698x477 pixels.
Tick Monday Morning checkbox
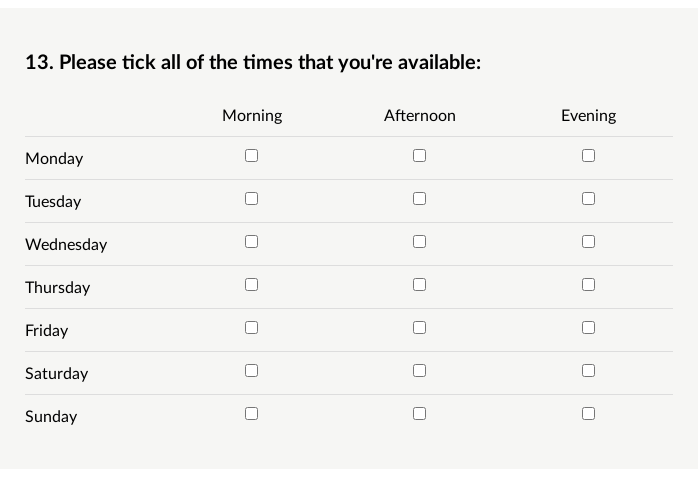click(x=252, y=155)
